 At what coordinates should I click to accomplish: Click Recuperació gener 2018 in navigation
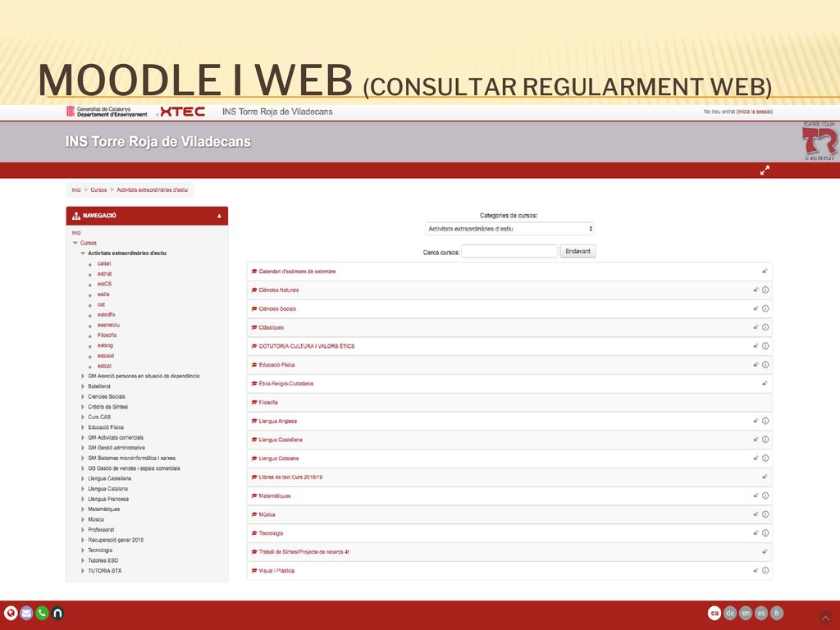click(116, 540)
